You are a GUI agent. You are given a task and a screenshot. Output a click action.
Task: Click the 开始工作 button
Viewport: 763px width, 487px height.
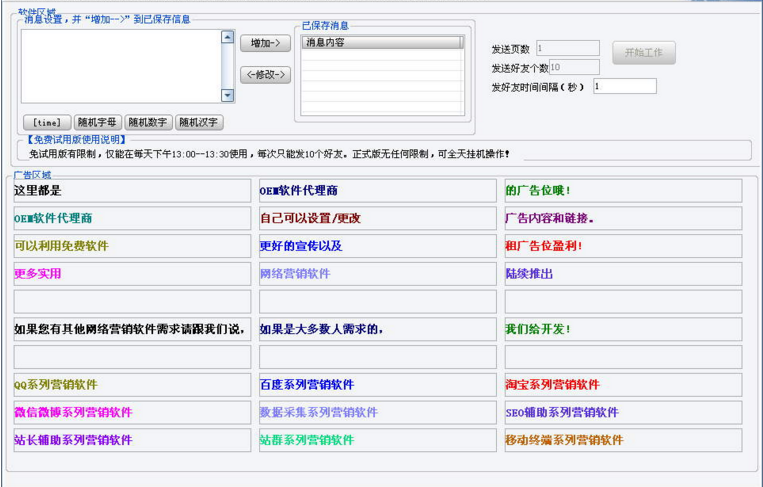[644, 53]
